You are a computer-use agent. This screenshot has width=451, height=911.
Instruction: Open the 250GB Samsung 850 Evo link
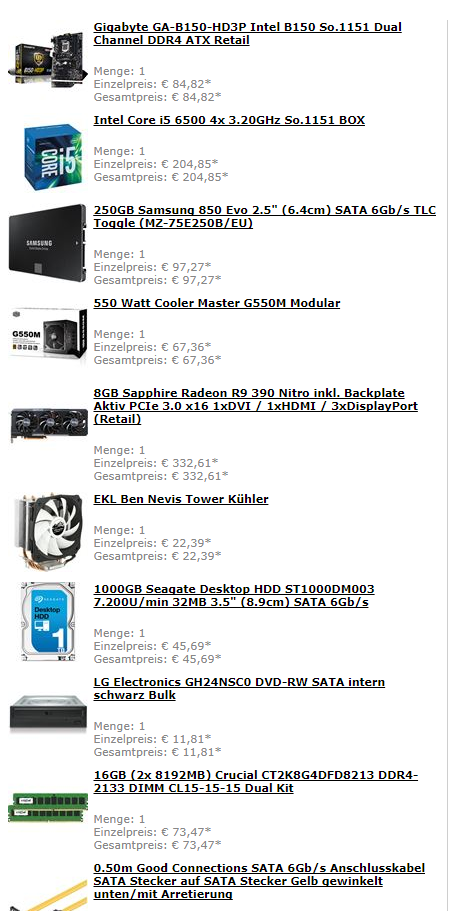point(264,217)
